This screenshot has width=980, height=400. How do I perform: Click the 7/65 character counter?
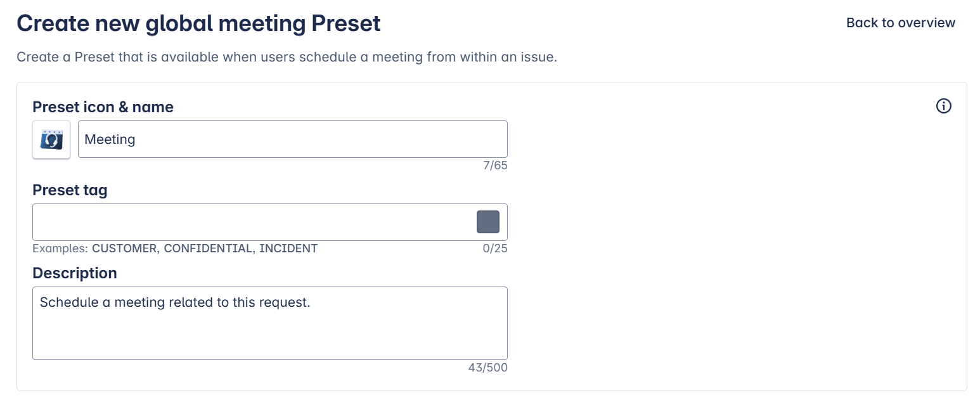click(495, 166)
